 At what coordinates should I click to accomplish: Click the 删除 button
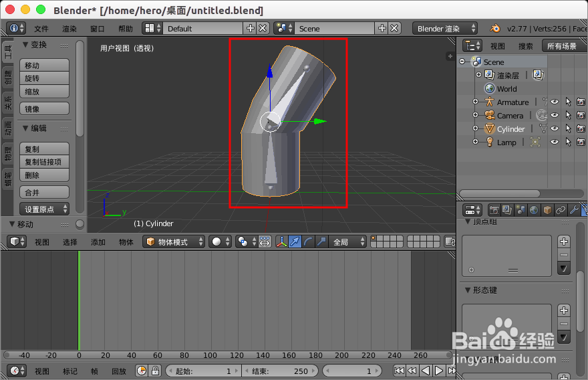pos(44,175)
